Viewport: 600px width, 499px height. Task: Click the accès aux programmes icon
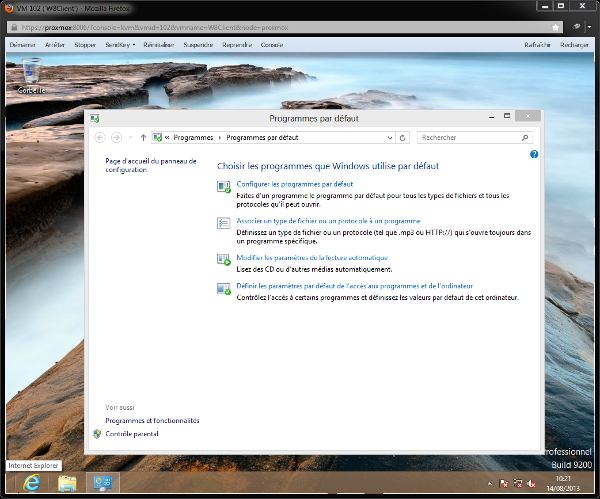coord(223,288)
